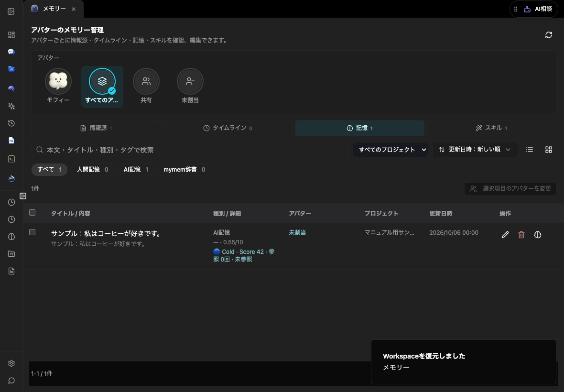This screenshot has width=564, height=392.
Task: Open the history rewind-clock sidebar icon
Action: pyautogui.click(x=11, y=123)
